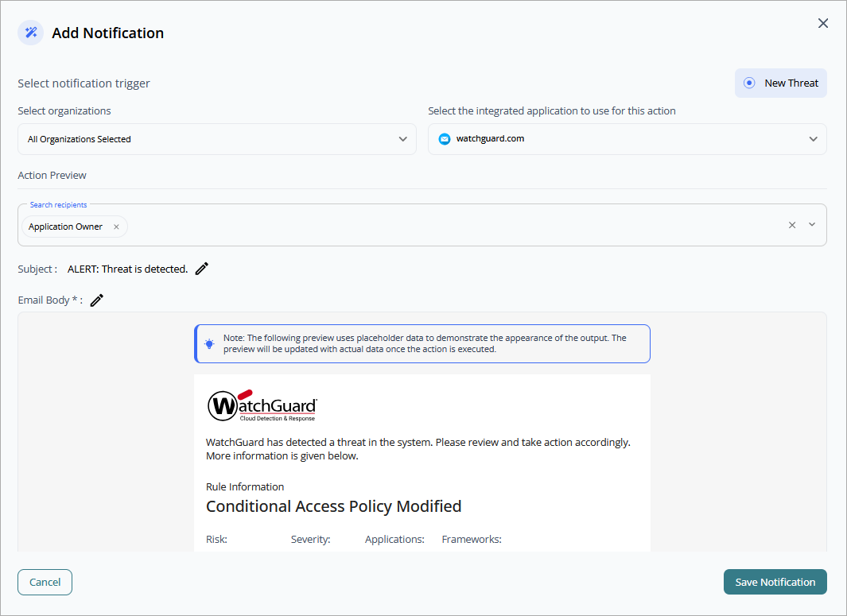
Task: Click the WatchGuard logo in preview
Action: coord(262,405)
